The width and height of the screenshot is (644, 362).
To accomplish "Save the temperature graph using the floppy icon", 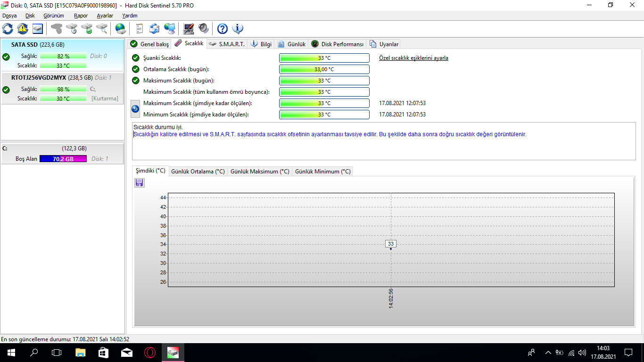I will [x=140, y=183].
